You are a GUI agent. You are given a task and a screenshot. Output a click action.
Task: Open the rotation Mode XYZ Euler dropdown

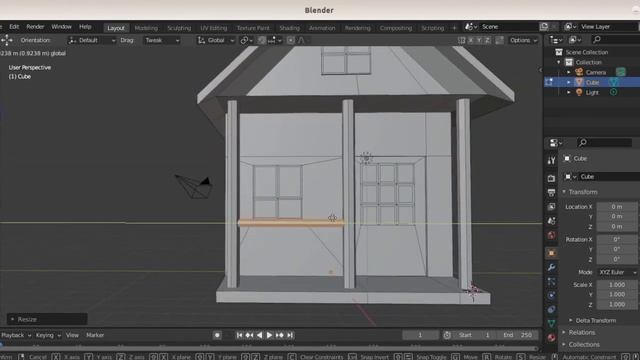point(618,272)
